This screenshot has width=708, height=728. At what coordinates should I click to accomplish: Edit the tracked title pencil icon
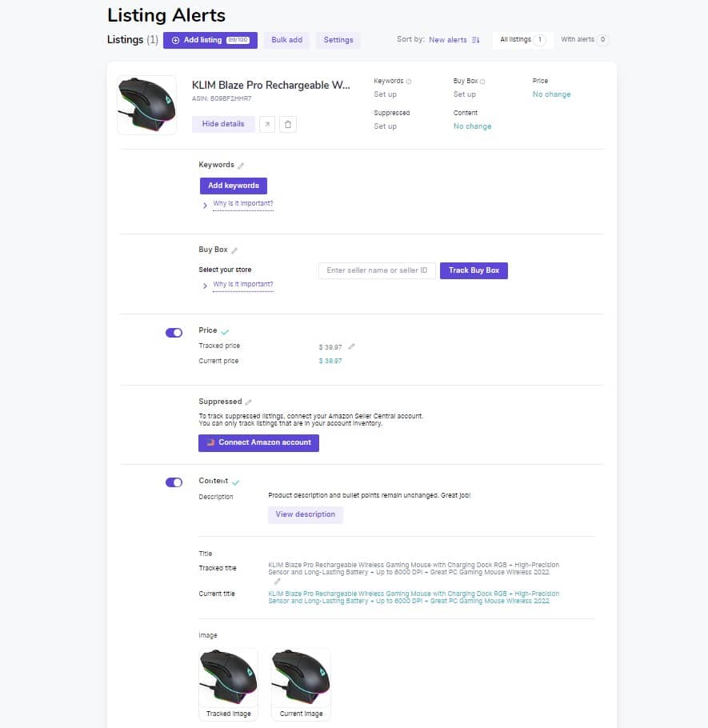click(x=277, y=582)
